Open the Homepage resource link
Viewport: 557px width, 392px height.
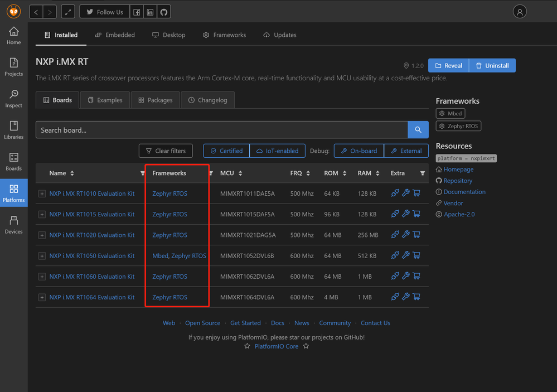click(x=458, y=169)
